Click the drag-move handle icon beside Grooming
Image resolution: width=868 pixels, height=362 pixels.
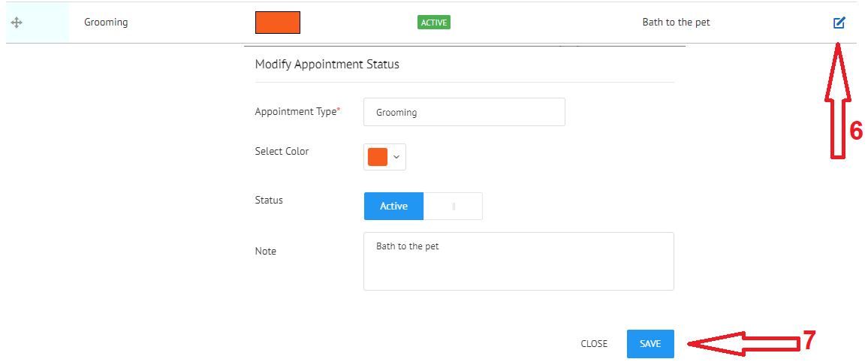[x=17, y=23]
